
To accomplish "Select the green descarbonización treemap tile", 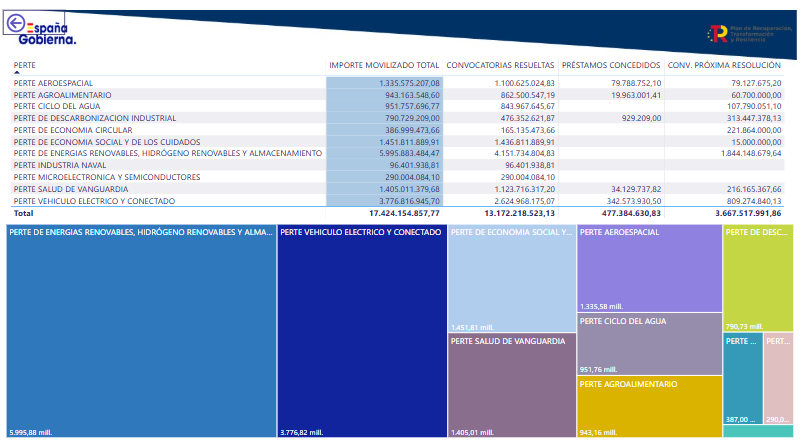I will 758,278.
